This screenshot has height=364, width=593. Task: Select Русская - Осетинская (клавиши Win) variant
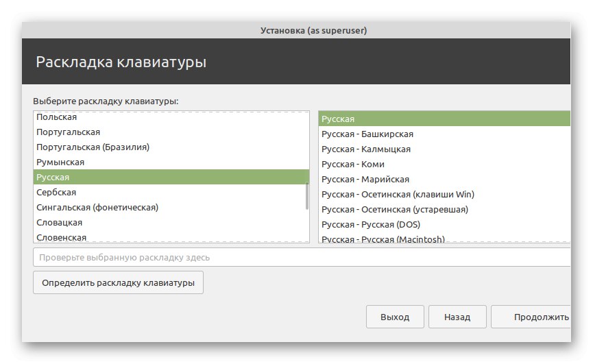point(398,194)
